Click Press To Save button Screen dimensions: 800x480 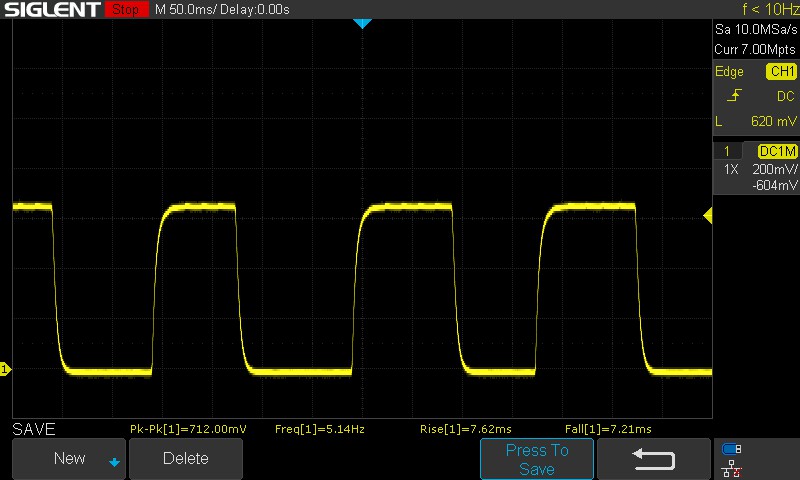pos(537,459)
